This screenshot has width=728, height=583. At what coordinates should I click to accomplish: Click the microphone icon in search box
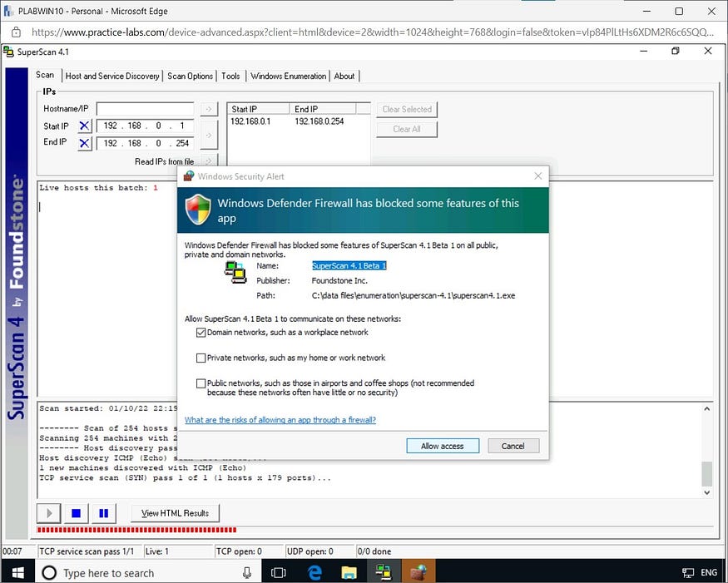click(x=247, y=573)
